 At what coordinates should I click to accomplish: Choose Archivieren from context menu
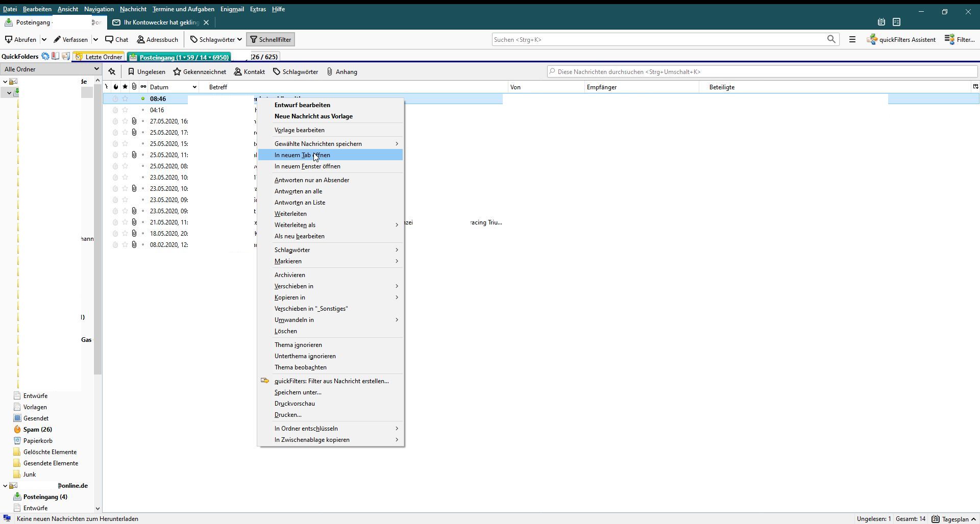pyautogui.click(x=289, y=275)
